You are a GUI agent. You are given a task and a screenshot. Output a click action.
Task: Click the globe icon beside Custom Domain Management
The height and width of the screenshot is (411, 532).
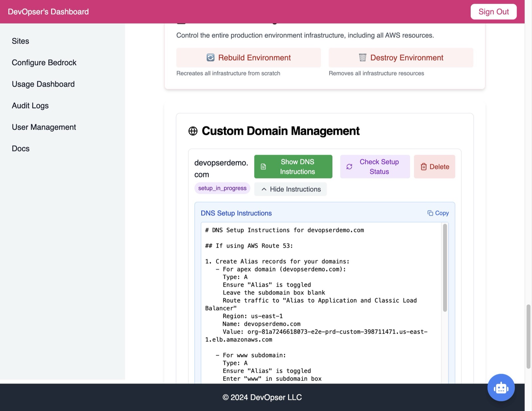193,131
